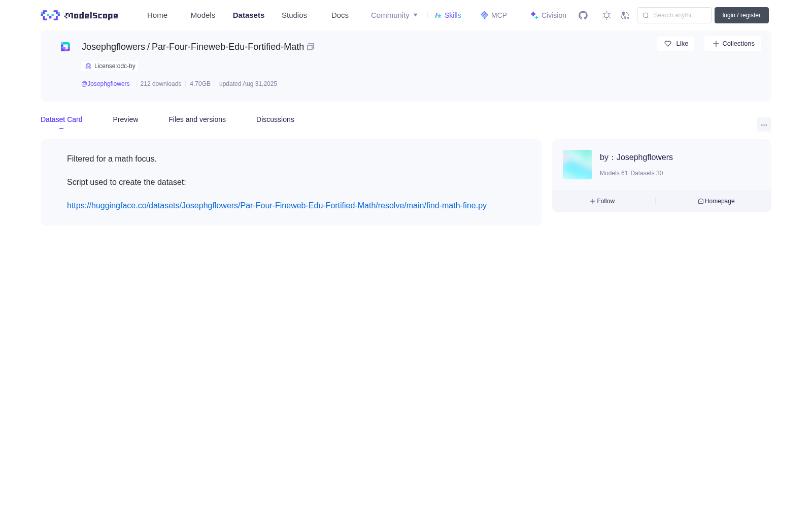The image size is (812, 508).
Task: Click Par-Four-Fineweb-Edu-Fortified-Math title text
Action: tap(228, 47)
